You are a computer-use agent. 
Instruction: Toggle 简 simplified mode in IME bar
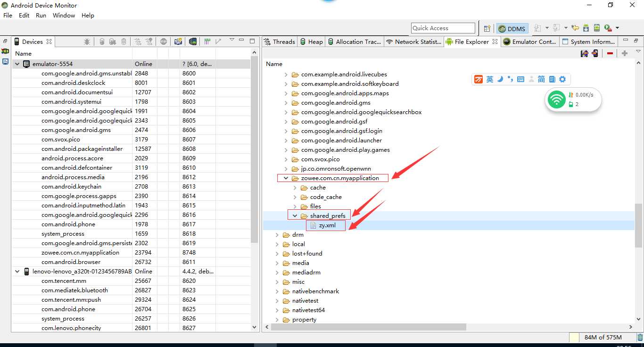(x=541, y=79)
